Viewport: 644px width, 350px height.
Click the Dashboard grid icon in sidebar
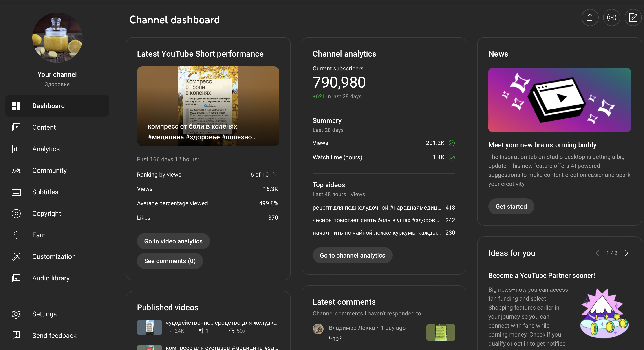tap(16, 106)
